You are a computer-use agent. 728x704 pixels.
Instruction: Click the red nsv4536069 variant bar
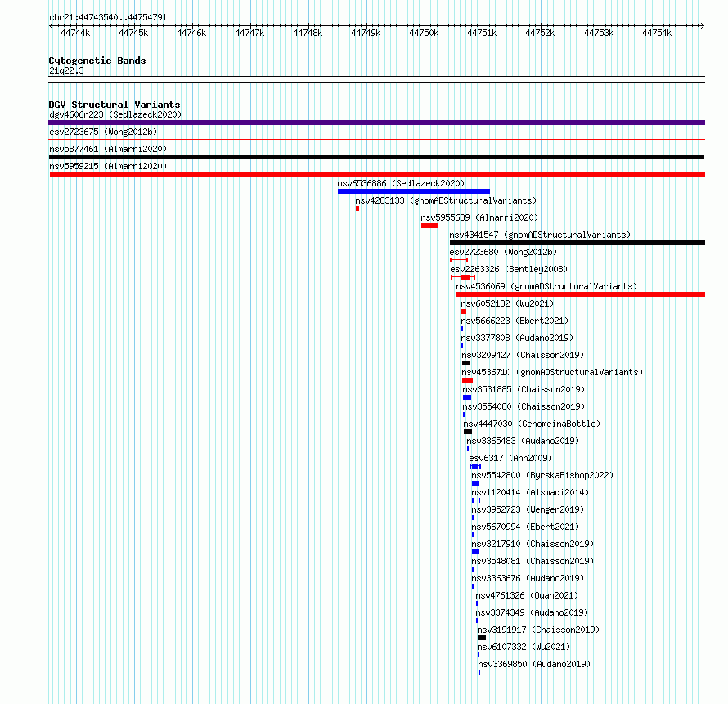tap(581, 294)
